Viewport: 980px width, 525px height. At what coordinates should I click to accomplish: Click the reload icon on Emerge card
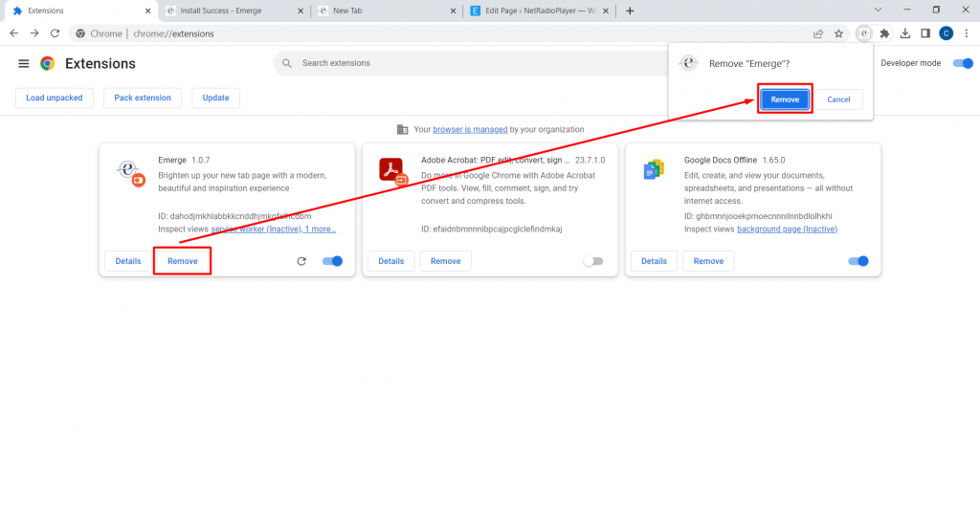pos(301,261)
